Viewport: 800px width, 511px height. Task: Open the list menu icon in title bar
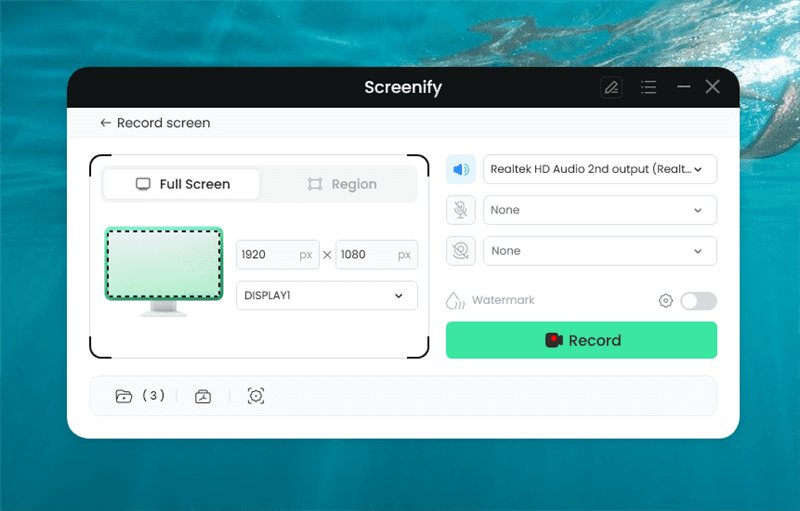(648, 87)
